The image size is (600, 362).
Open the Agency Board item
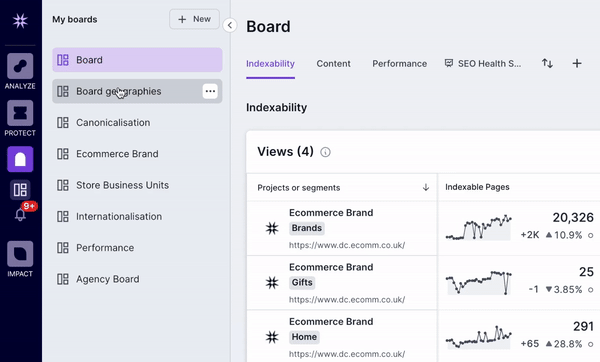point(137,279)
